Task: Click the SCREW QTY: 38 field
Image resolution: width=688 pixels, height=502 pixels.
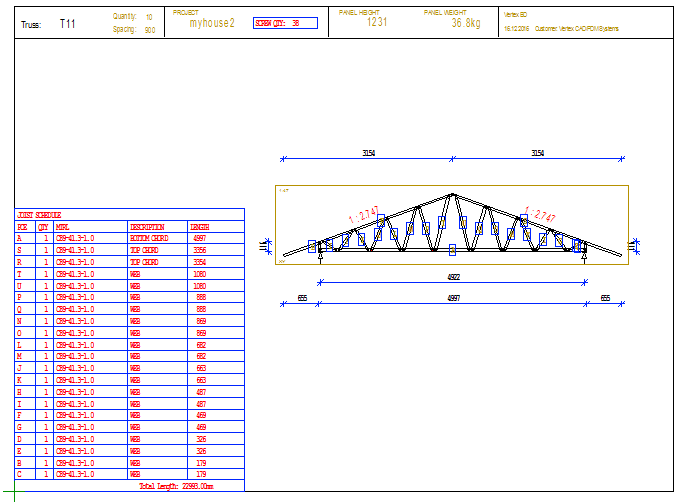Action: (286, 23)
